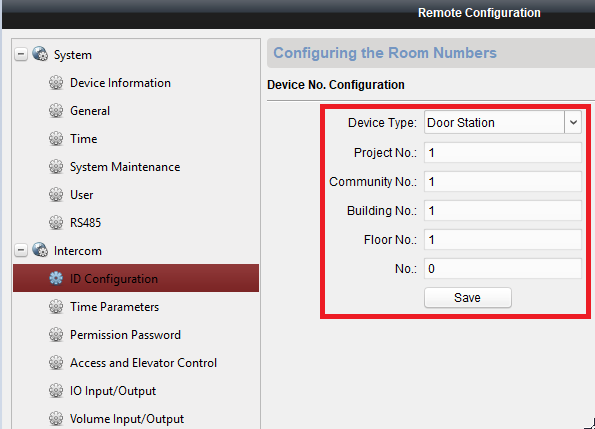This screenshot has height=429, width=595.
Task: Click the globe icon next to Intercom
Action: 40,250
